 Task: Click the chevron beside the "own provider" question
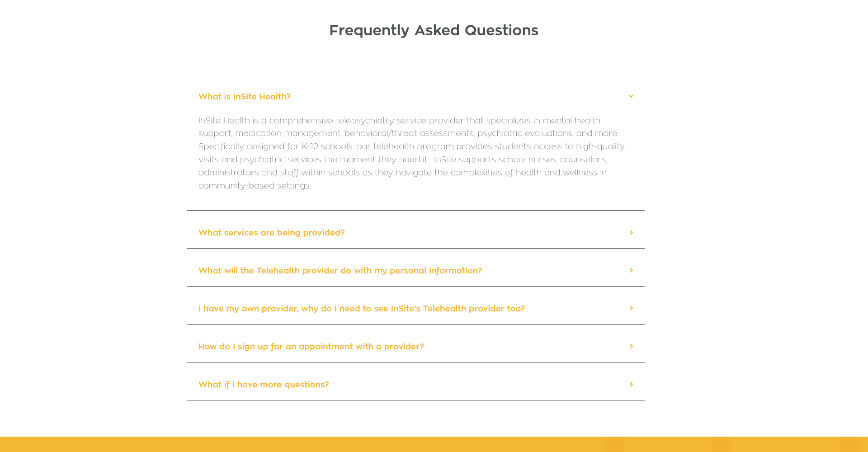(632, 308)
